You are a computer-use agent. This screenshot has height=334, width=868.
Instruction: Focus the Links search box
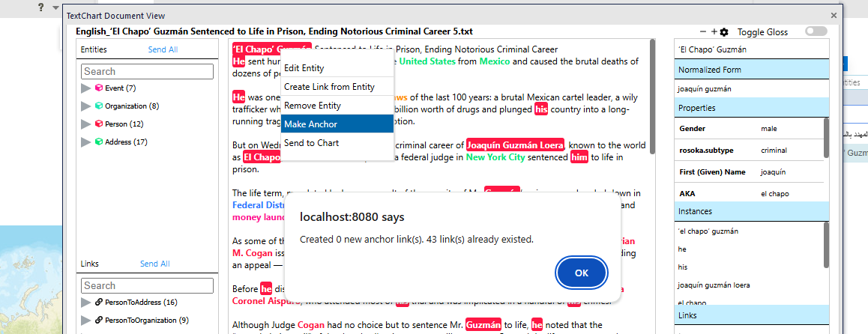click(147, 285)
